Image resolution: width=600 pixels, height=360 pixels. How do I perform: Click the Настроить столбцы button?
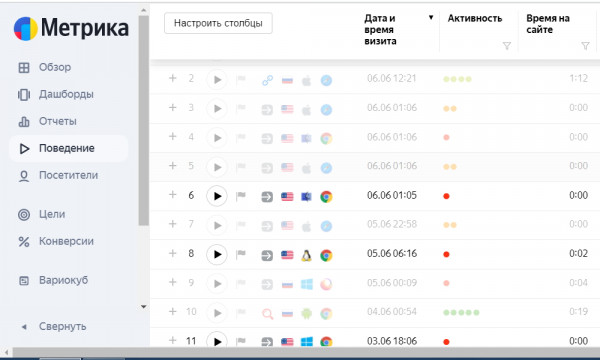218,23
